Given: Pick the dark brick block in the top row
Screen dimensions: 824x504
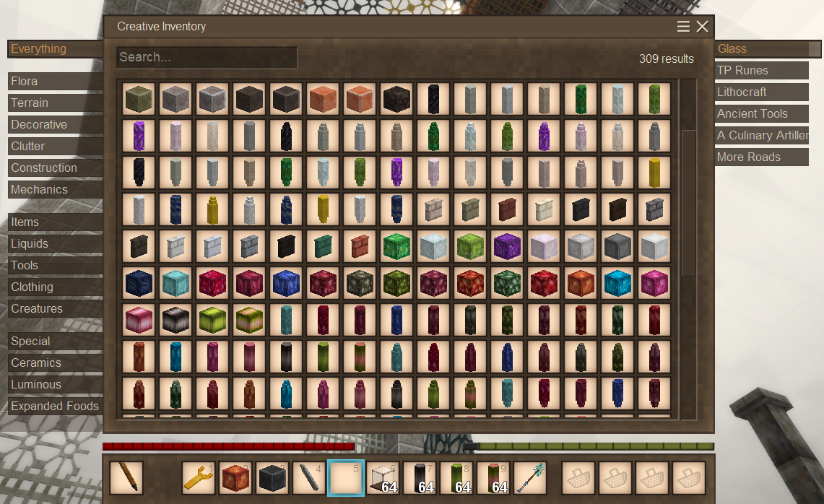Looking at the screenshot, I should [396, 99].
